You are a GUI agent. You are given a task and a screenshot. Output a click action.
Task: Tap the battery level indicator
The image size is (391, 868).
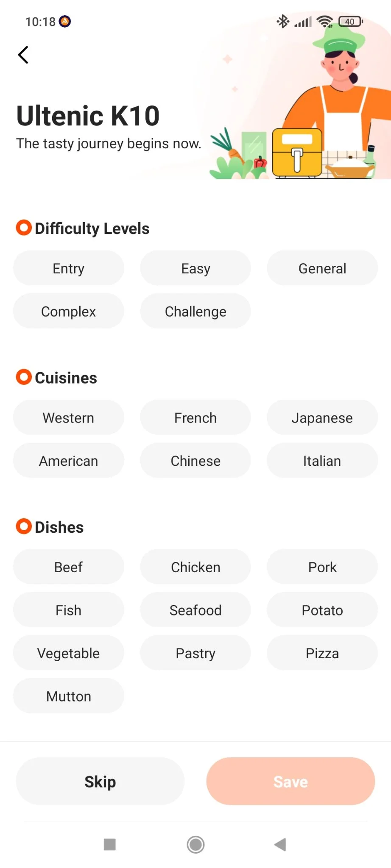[350, 21]
